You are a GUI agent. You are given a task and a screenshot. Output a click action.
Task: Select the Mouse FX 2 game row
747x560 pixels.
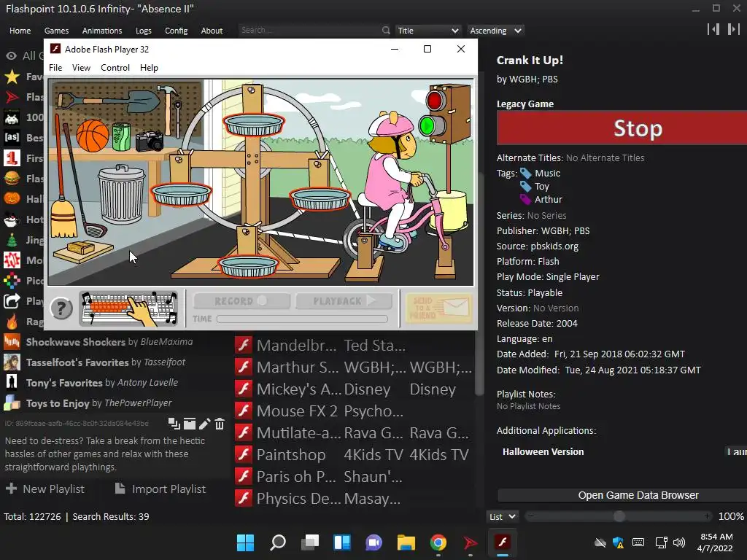coord(354,411)
